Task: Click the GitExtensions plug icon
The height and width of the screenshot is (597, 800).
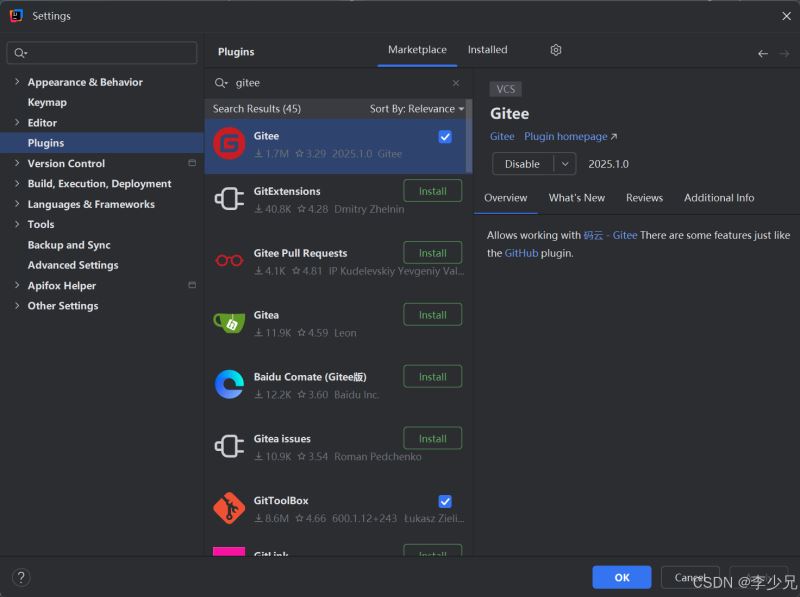Action: click(x=229, y=199)
